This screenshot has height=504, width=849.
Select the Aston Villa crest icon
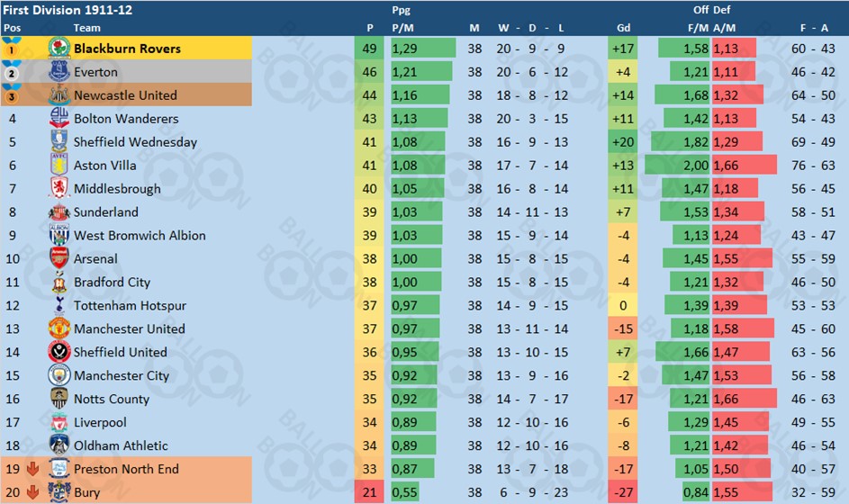[59, 165]
